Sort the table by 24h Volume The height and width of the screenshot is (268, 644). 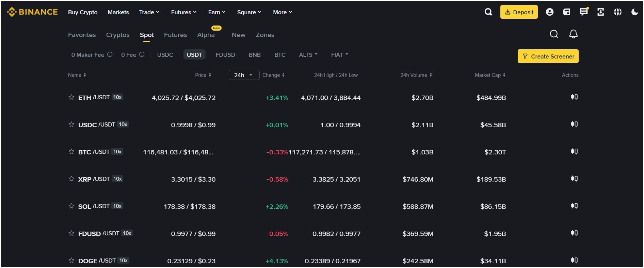416,75
